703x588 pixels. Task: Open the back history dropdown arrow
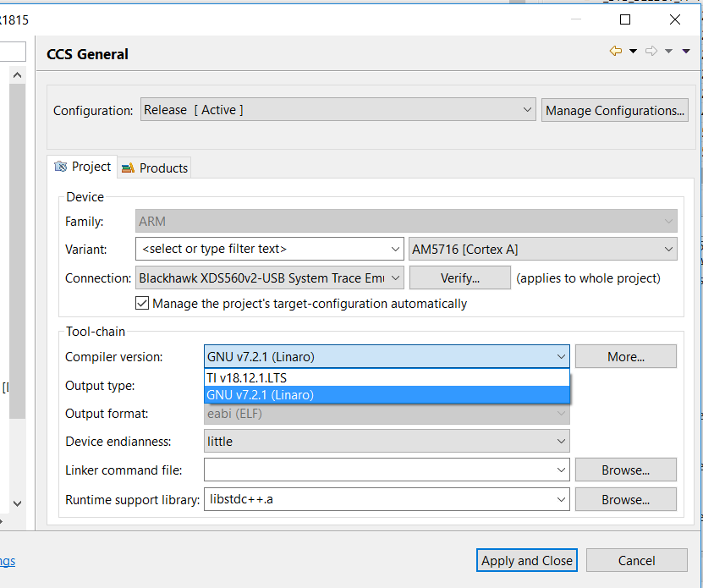[x=633, y=52]
